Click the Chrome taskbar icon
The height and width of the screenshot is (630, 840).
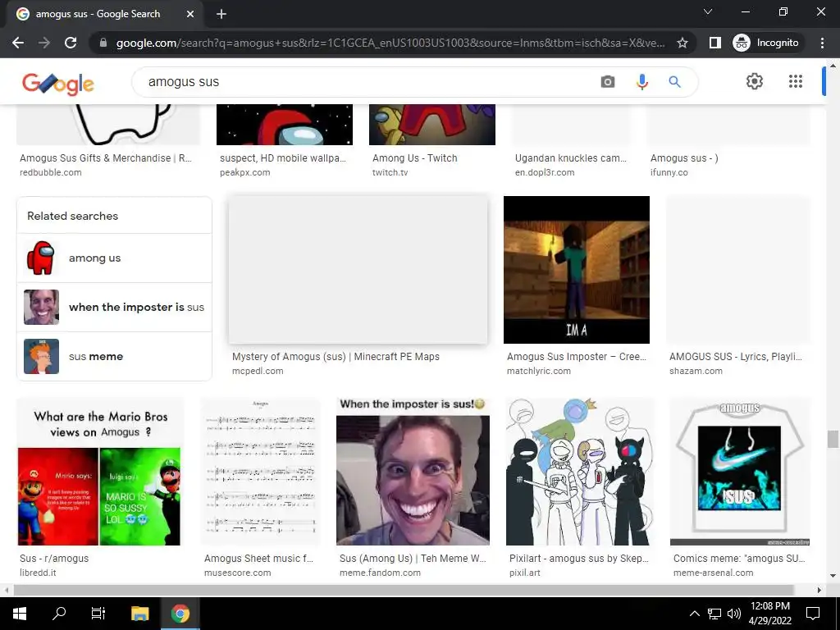click(180, 613)
